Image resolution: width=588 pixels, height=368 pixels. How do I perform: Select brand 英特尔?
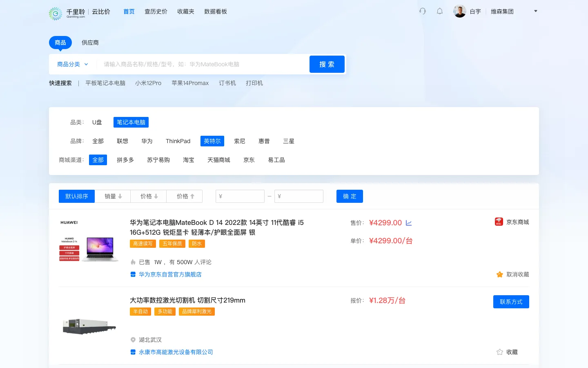tap(212, 141)
